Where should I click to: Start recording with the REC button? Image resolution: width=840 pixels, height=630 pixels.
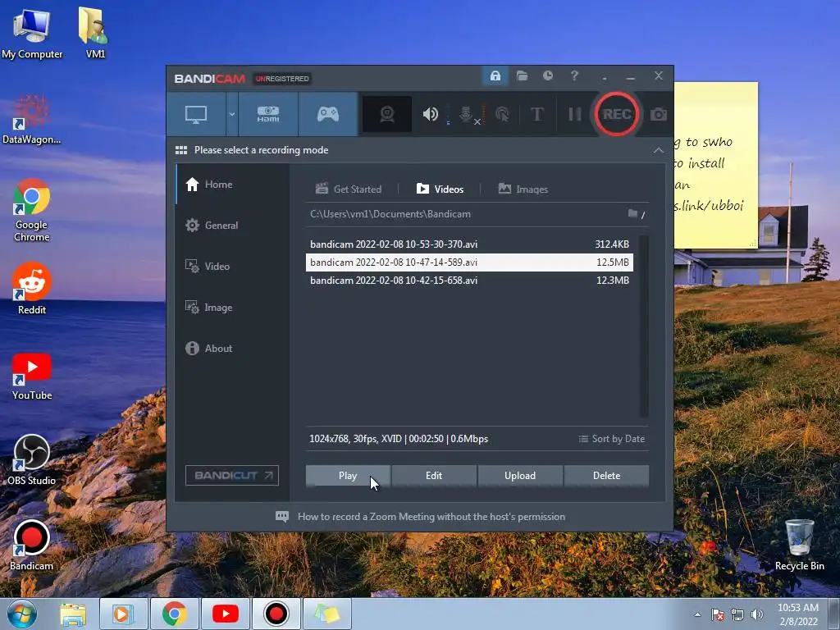(617, 114)
